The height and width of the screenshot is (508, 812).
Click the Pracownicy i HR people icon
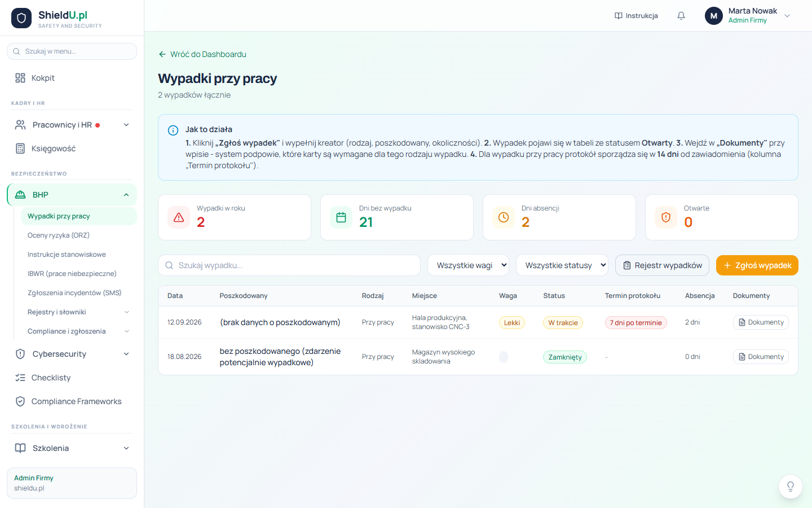pos(20,125)
